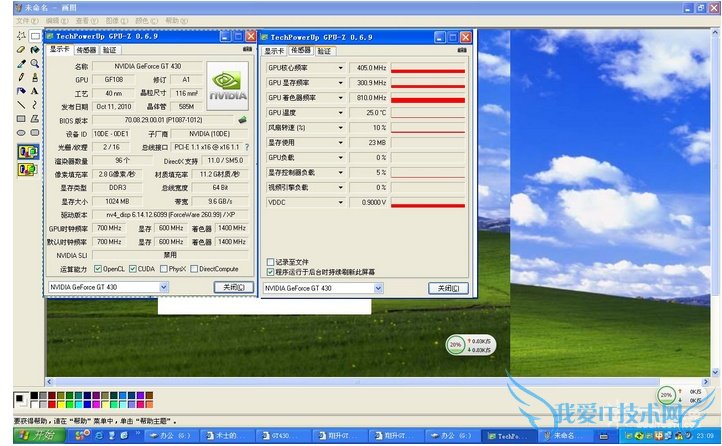Click camera icon in left GPU-Z window
This screenshot has width=722, height=446.
point(247,49)
